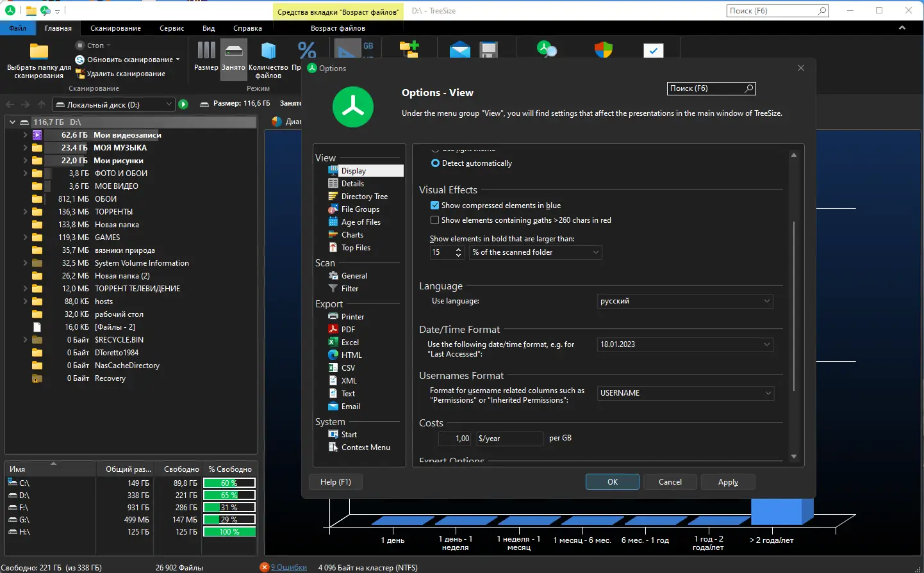Viewport: 924px width, 573px height.
Task: Open the date format dropdown showing 18.01.2023
Action: tap(685, 344)
